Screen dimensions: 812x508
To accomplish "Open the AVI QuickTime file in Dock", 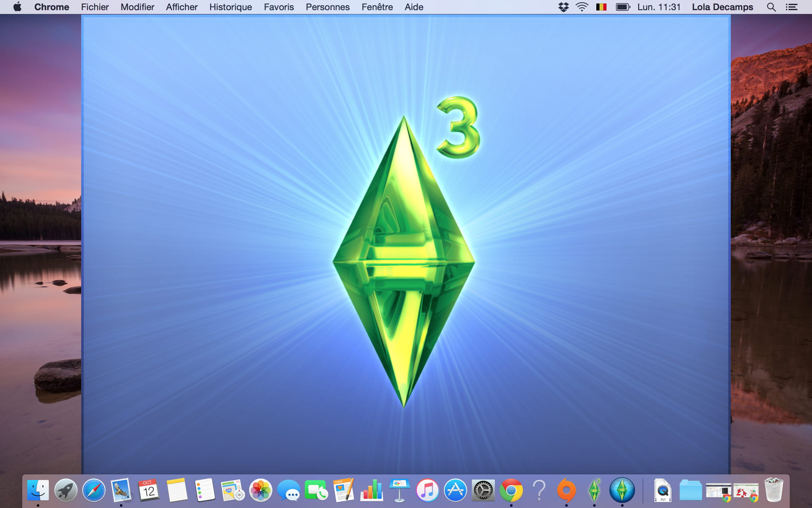I will point(663,490).
